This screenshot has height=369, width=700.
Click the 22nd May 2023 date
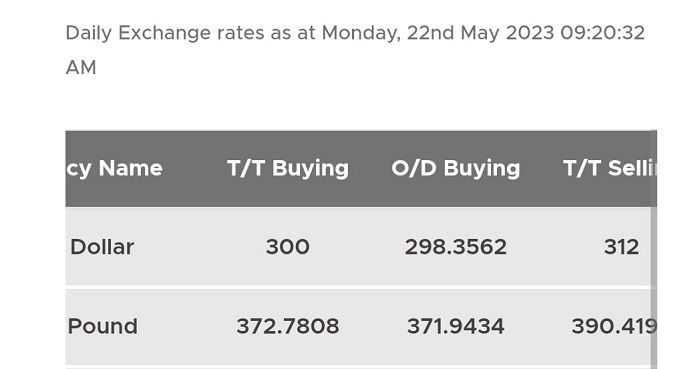[480, 33]
